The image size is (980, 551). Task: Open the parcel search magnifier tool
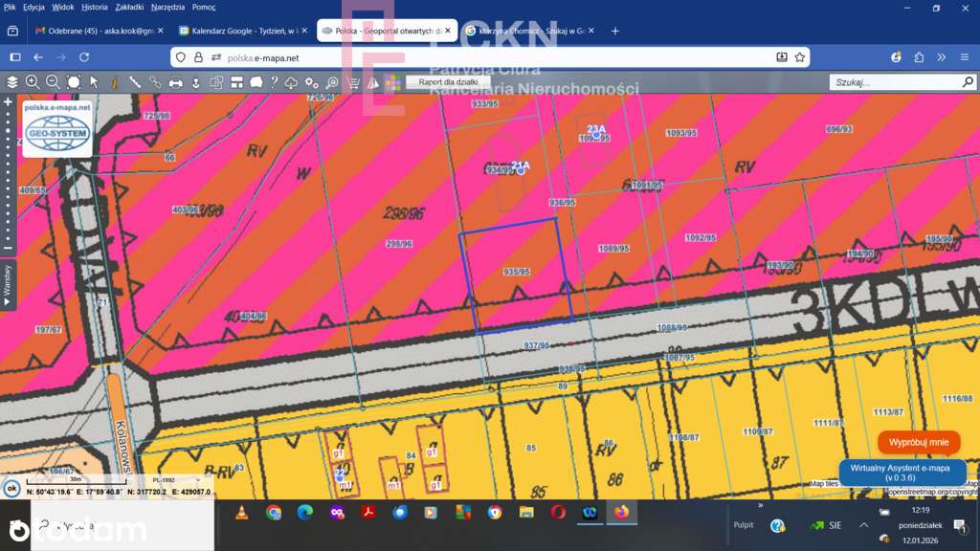(332, 82)
